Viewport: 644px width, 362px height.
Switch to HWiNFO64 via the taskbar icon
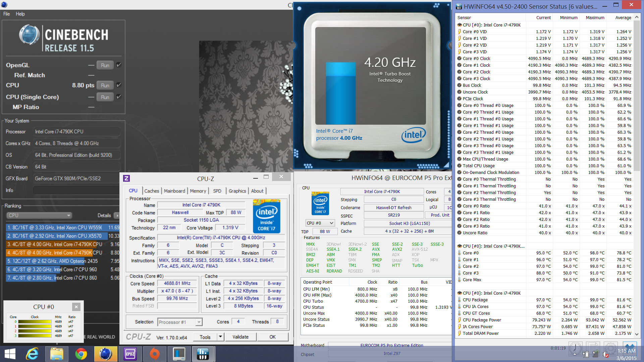(203, 354)
